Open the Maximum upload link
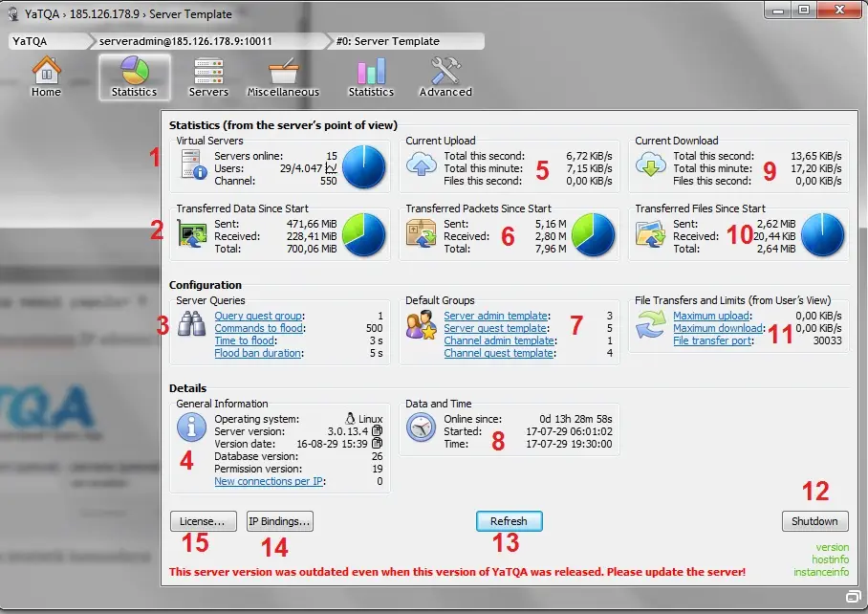This screenshot has width=868, height=614. tap(711, 316)
